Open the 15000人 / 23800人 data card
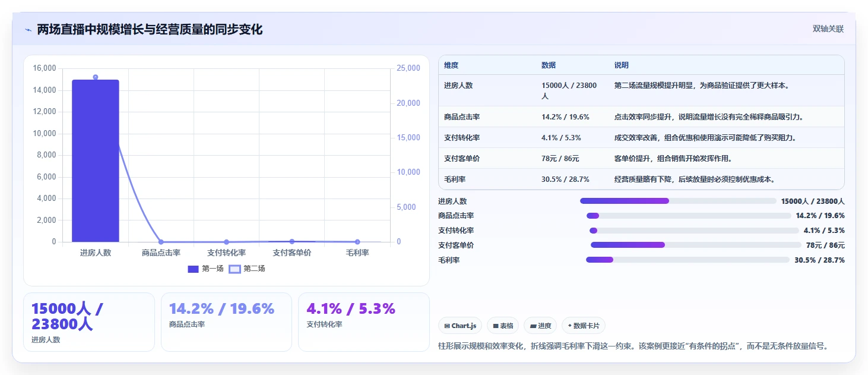The image size is (868, 375). (89, 322)
